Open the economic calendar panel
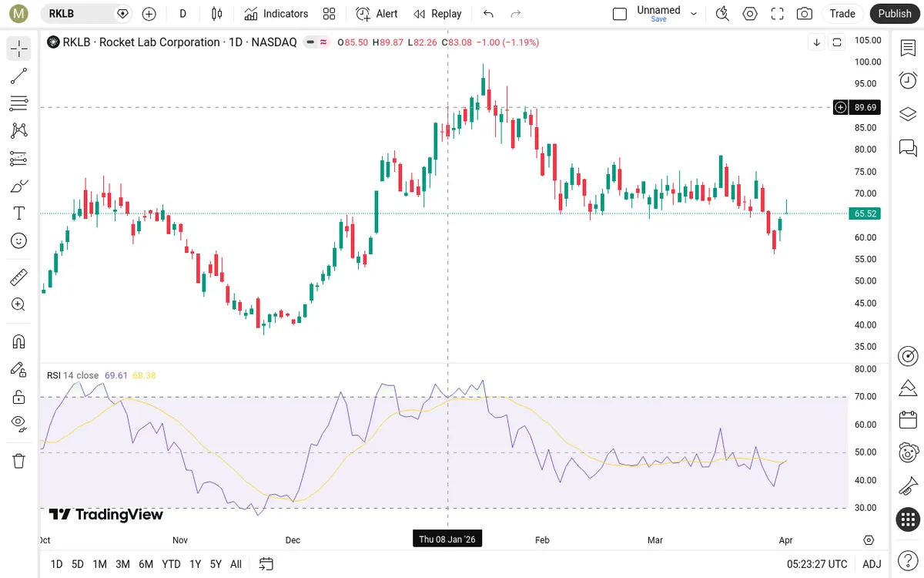The image size is (924, 578). click(x=909, y=420)
